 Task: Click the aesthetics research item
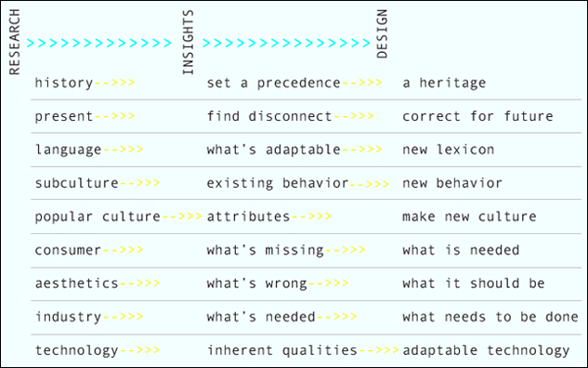click(76, 283)
